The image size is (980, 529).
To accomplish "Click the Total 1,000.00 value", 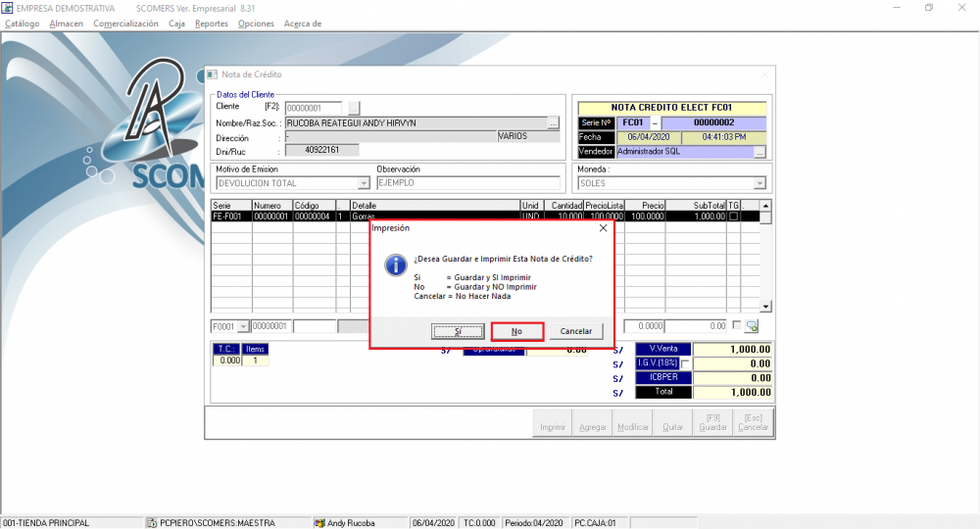I will click(732, 392).
